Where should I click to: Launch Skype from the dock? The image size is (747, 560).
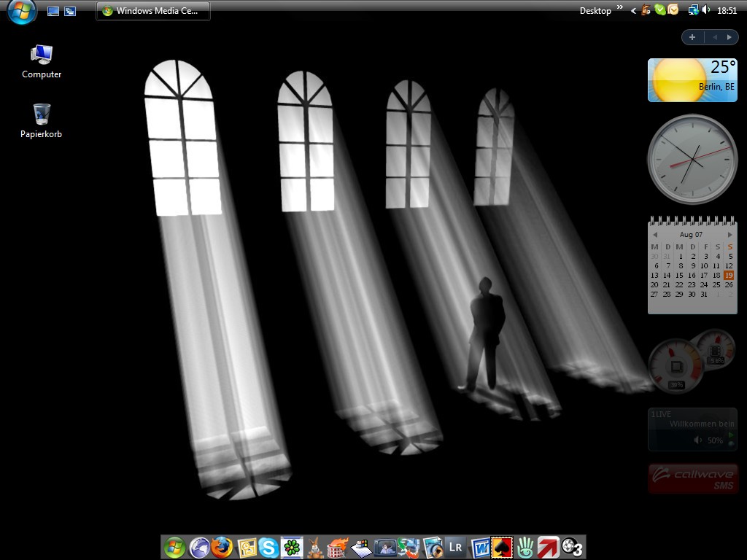point(269,547)
